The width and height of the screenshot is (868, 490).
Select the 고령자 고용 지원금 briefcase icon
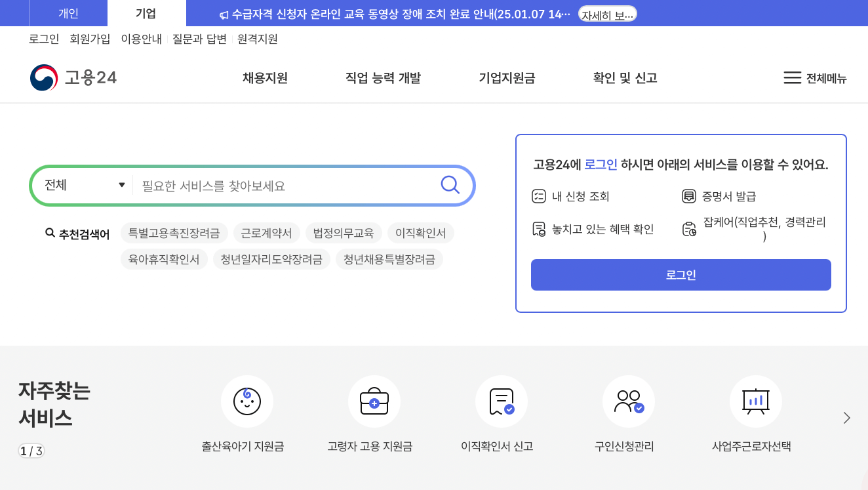pyautogui.click(x=374, y=401)
